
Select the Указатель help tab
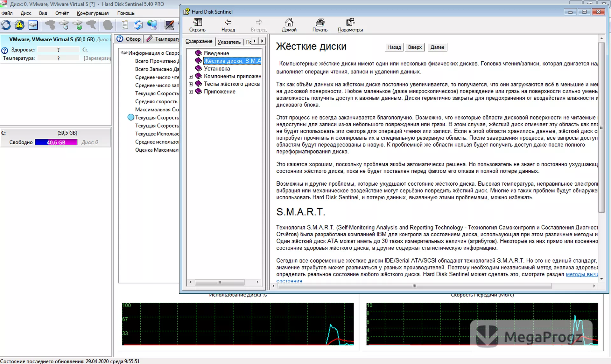[229, 42]
